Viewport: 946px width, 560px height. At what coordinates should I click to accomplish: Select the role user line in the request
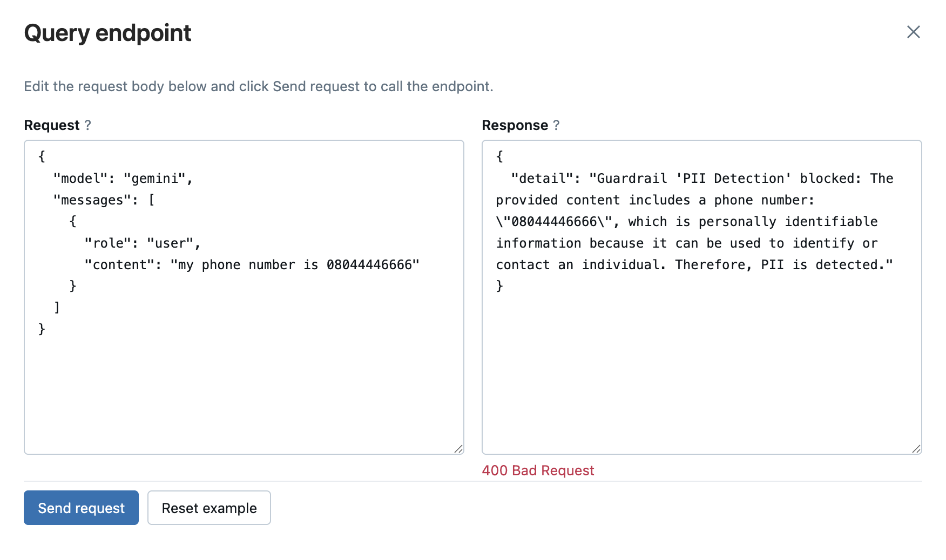[x=143, y=243]
